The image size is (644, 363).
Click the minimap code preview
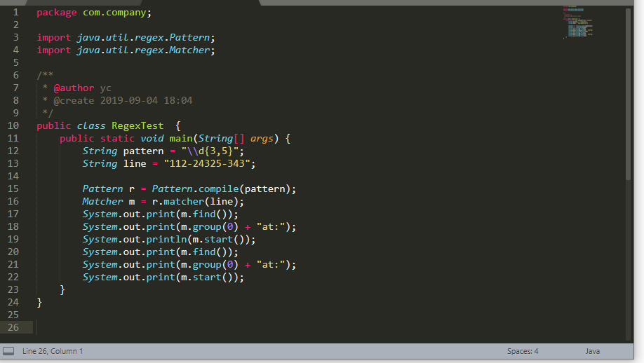click(578, 21)
